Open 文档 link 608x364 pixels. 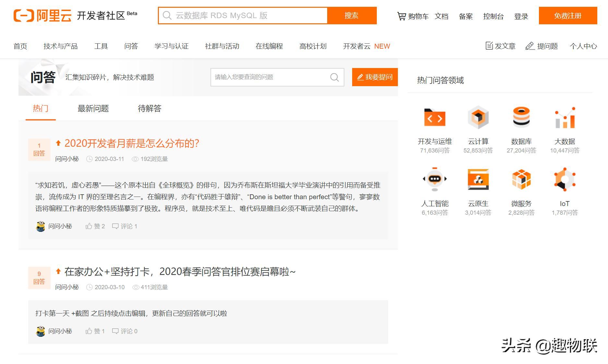point(441,16)
